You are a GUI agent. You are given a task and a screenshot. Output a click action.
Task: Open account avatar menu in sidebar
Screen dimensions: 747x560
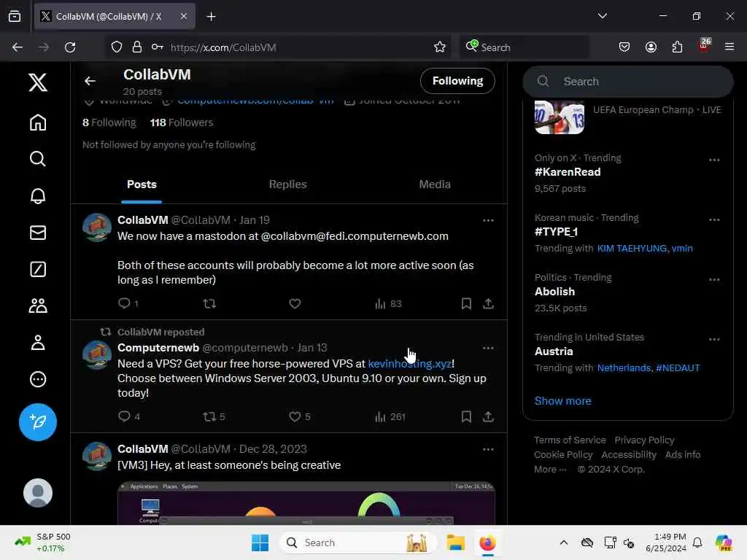pyautogui.click(x=38, y=493)
